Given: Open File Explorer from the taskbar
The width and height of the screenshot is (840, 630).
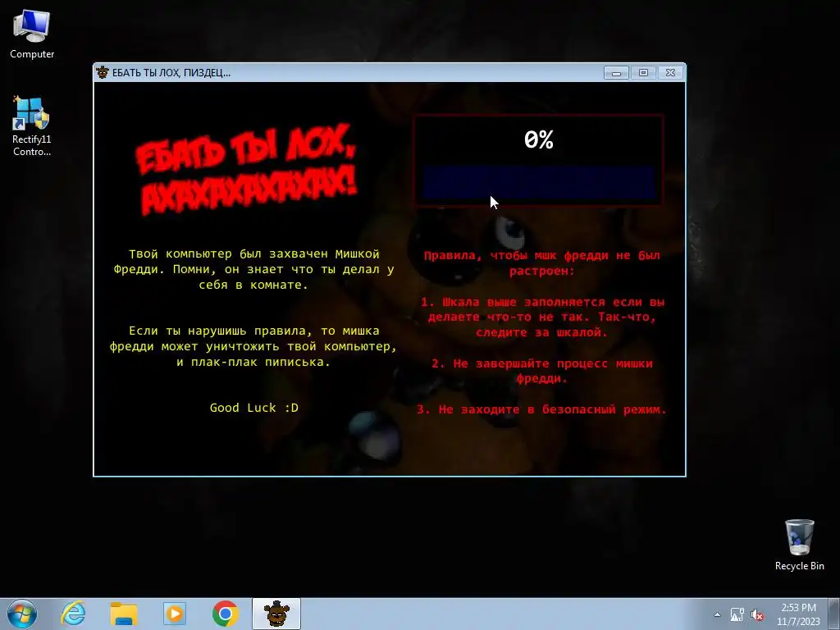Looking at the screenshot, I should pyautogui.click(x=124, y=614).
